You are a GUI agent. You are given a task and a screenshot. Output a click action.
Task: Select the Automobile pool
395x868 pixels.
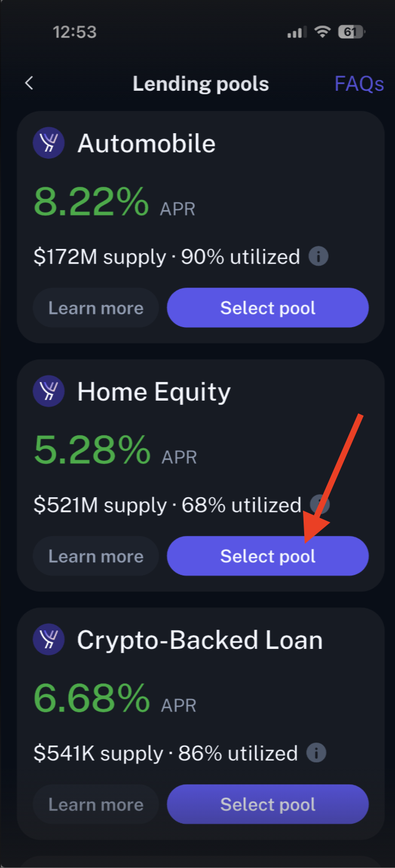tap(268, 308)
